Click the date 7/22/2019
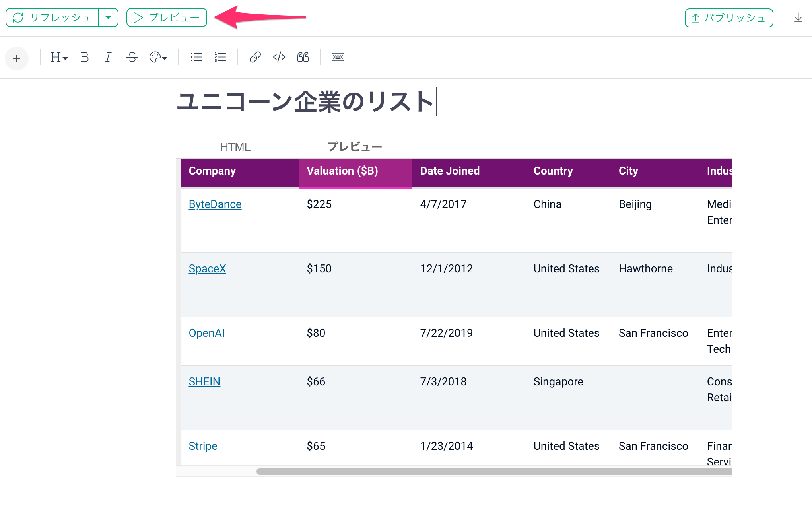This screenshot has height=517, width=812. point(447,333)
